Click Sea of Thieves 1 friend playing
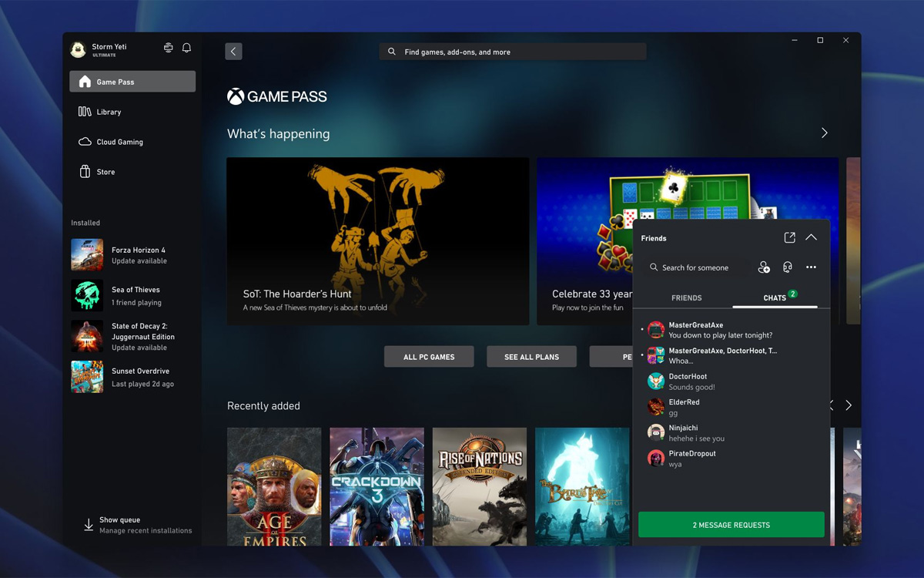 click(x=136, y=303)
